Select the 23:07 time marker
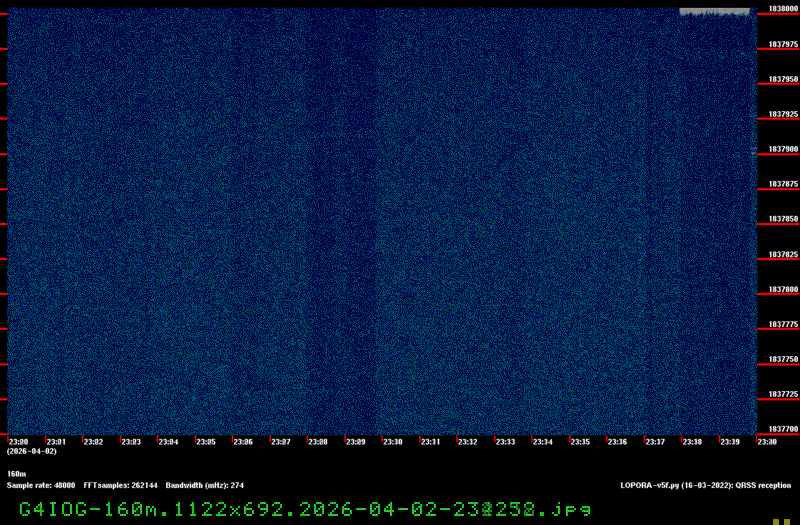This screenshot has height=525, width=800. [x=281, y=442]
